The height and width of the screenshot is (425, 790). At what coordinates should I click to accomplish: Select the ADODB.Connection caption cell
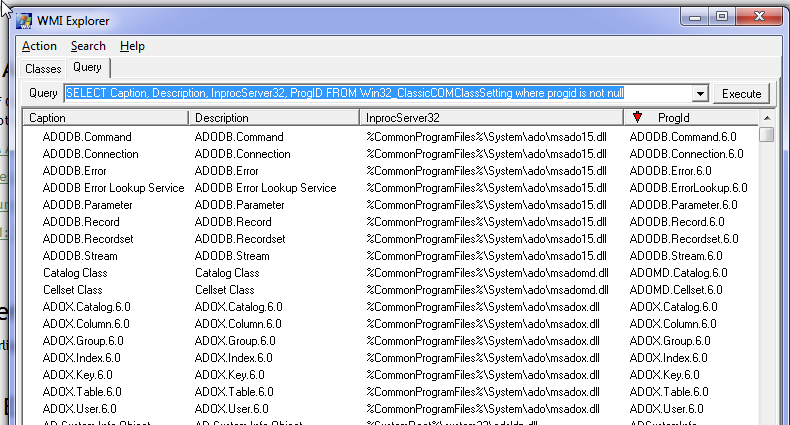coord(91,154)
